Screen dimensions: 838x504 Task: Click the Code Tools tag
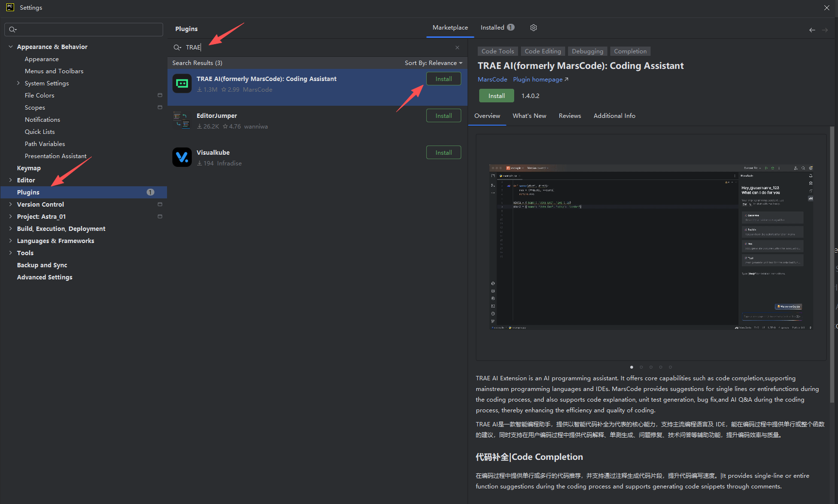(498, 51)
